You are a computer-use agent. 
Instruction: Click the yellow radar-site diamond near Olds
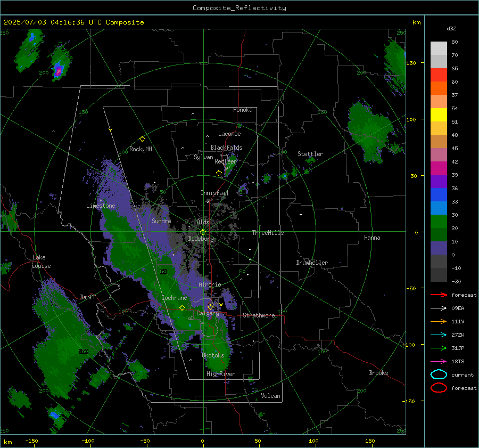[203, 232]
